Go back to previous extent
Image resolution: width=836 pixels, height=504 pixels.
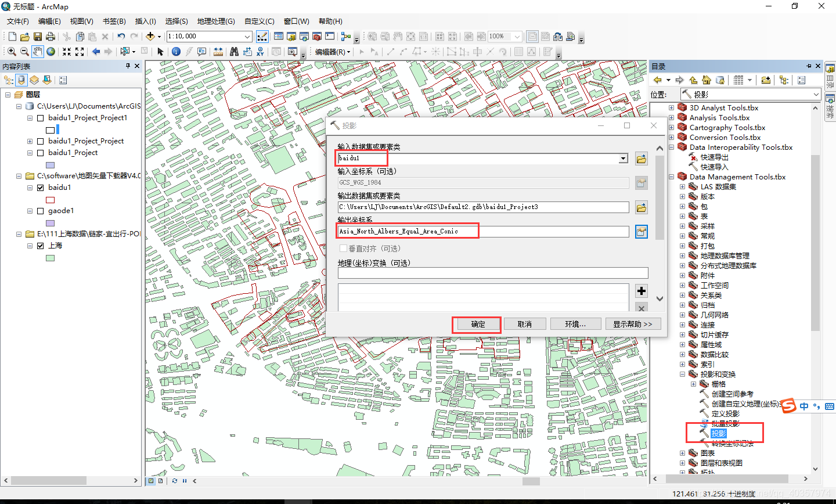pos(96,52)
